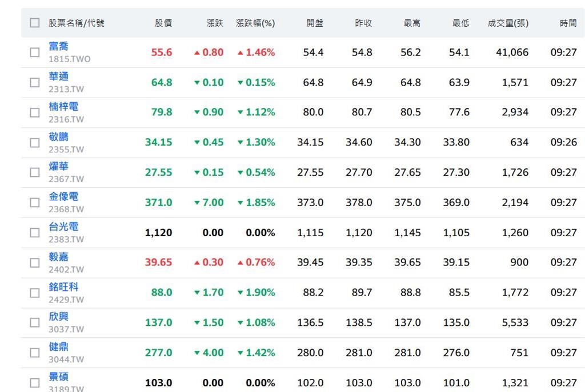Screen dimensions: 585x392
Task: Sort by 開盤 column header
Action: pos(315,23)
